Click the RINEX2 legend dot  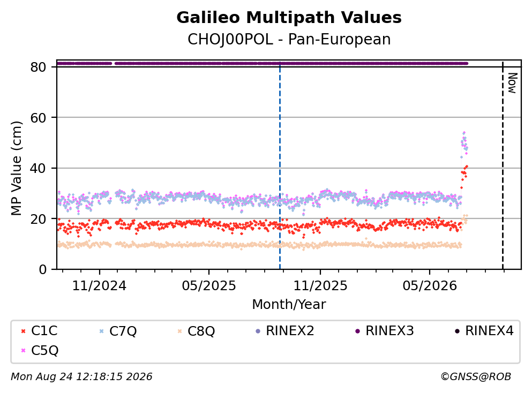pyautogui.click(x=258, y=331)
